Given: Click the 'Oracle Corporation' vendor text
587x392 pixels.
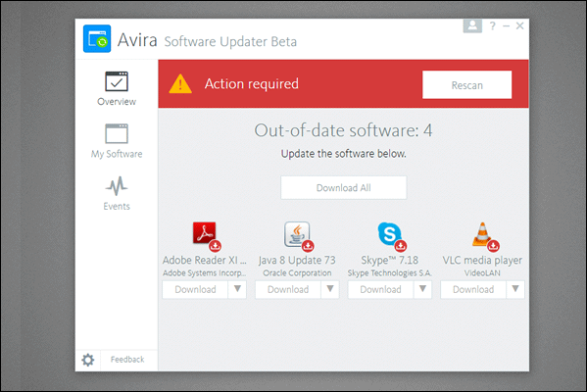Looking at the screenshot, I should click(x=297, y=273).
